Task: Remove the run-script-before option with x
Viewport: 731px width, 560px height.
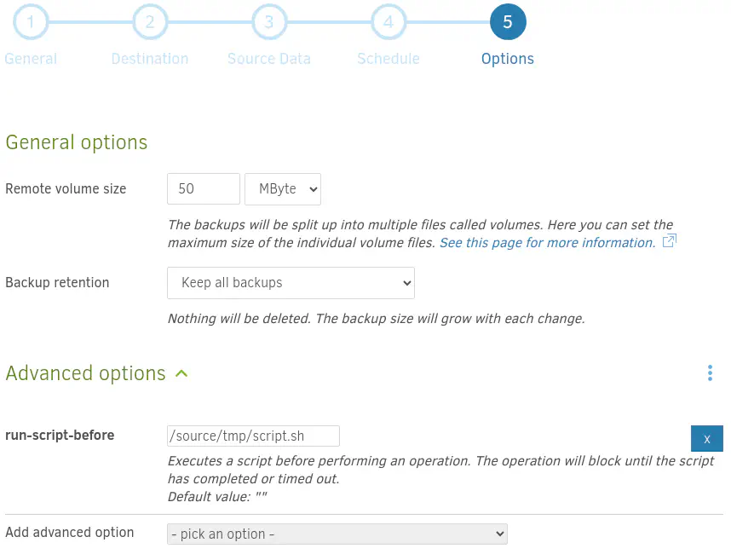Action: click(x=706, y=438)
